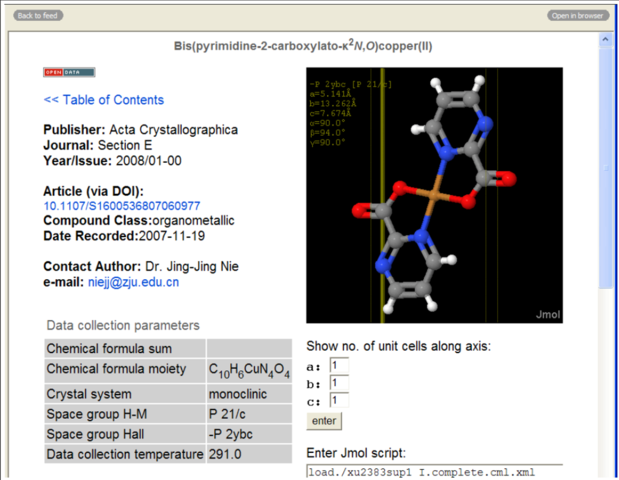Image resolution: width=619 pixels, height=480 pixels.
Task: Click the Jmol molecule viewer
Action: pos(434,195)
